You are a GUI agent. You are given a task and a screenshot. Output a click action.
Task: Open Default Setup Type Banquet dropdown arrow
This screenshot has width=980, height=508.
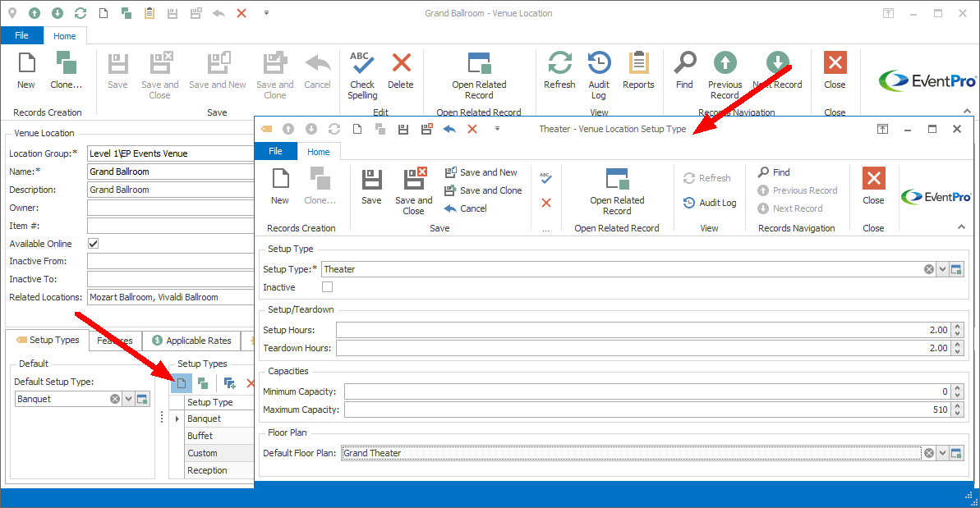[128, 399]
